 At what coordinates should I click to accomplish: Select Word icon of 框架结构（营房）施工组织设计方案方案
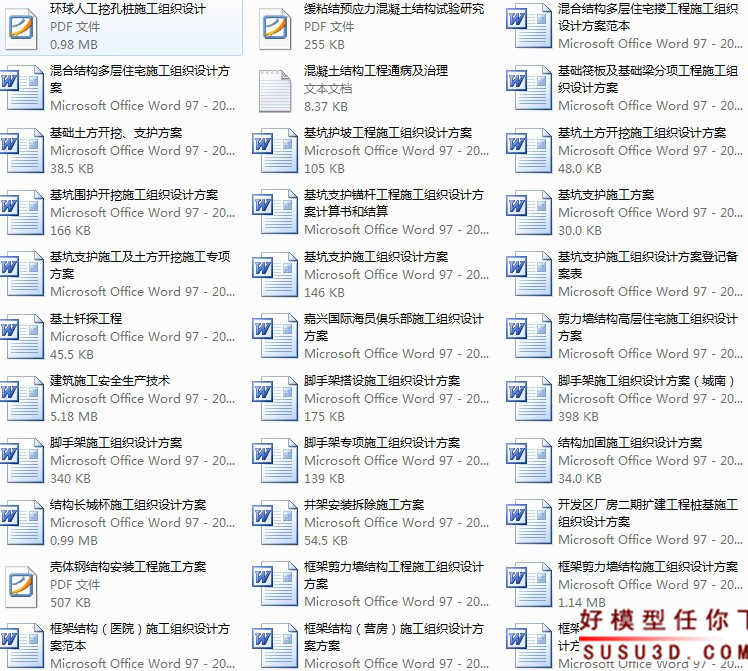pos(275,646)
